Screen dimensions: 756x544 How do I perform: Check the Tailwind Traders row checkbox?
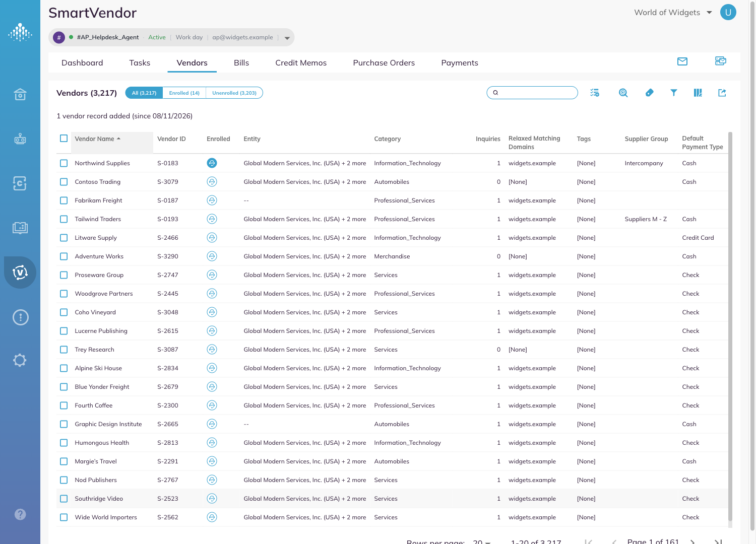pos(64,219)
